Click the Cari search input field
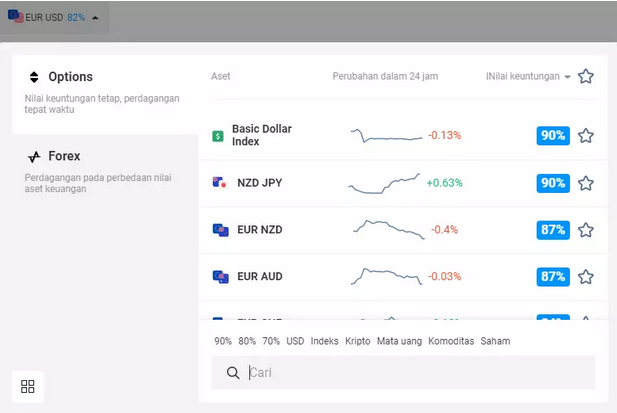The image size is (617, 413). click(403, 372)
